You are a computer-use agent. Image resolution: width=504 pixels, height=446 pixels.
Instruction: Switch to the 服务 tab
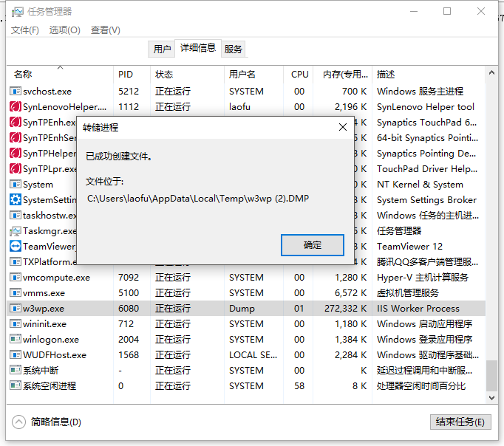pos(233,49)
